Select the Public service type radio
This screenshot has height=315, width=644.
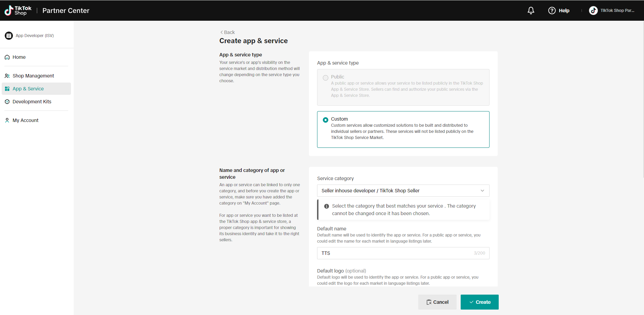coord(325,78)
